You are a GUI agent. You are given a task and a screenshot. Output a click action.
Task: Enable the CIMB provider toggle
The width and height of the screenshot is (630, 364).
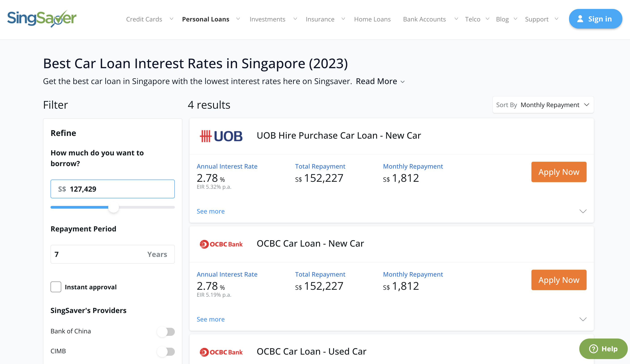coord(166,351)
